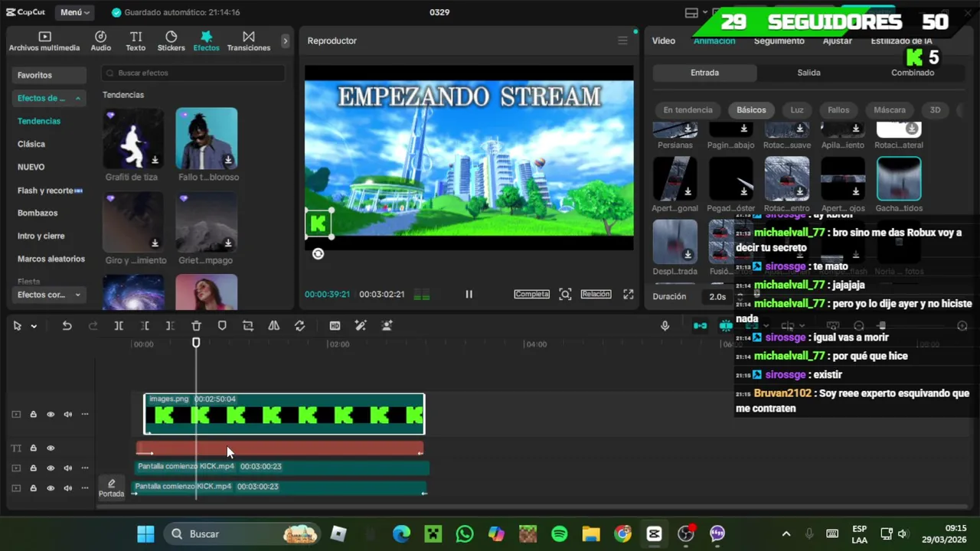
Task: Open the Ajustar tab in inspector
Action: click(x=837, y=41)
